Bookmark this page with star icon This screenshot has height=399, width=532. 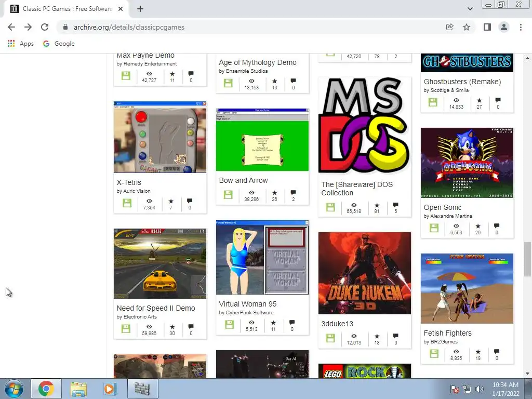[x=467, y=27]
